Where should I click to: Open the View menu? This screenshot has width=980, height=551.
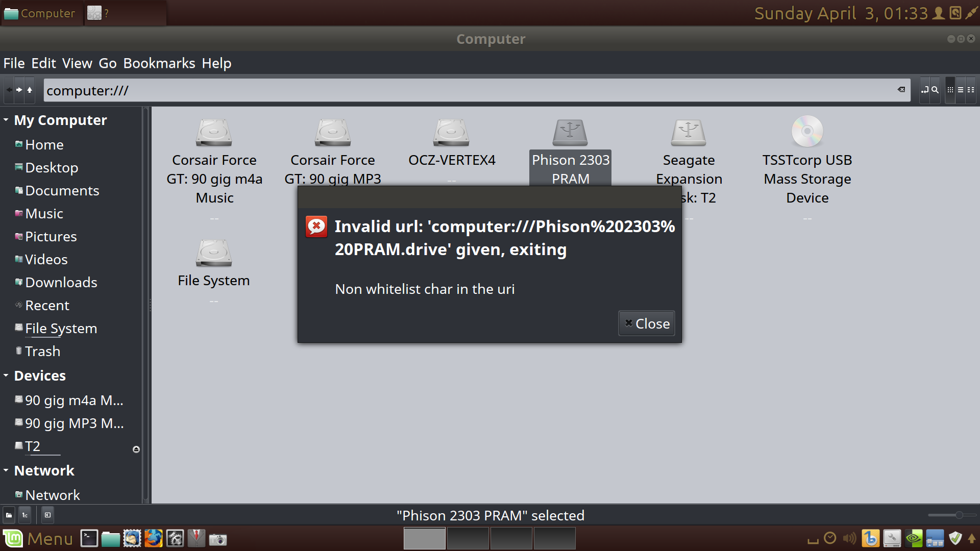(x=77, y=63)
